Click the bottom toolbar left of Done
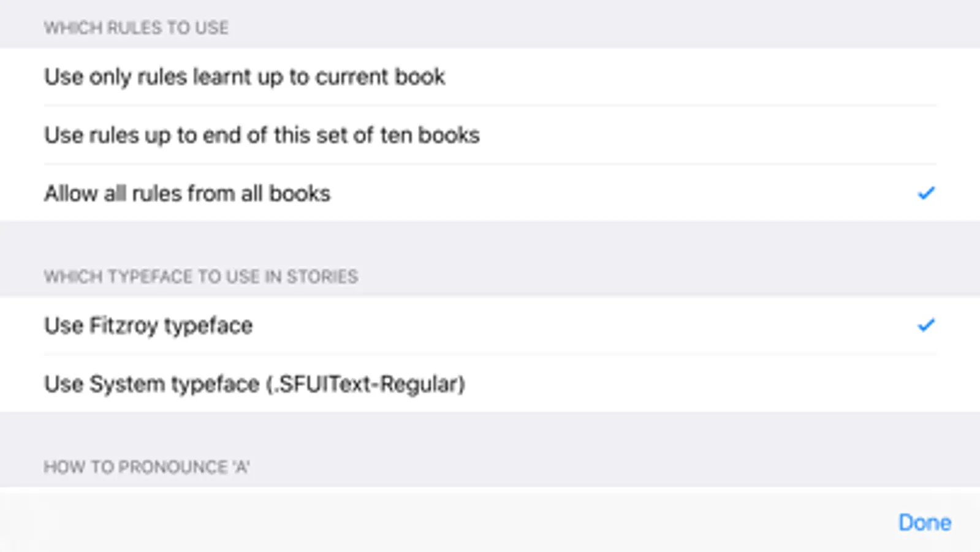980x552 pixels. (429, 523)
